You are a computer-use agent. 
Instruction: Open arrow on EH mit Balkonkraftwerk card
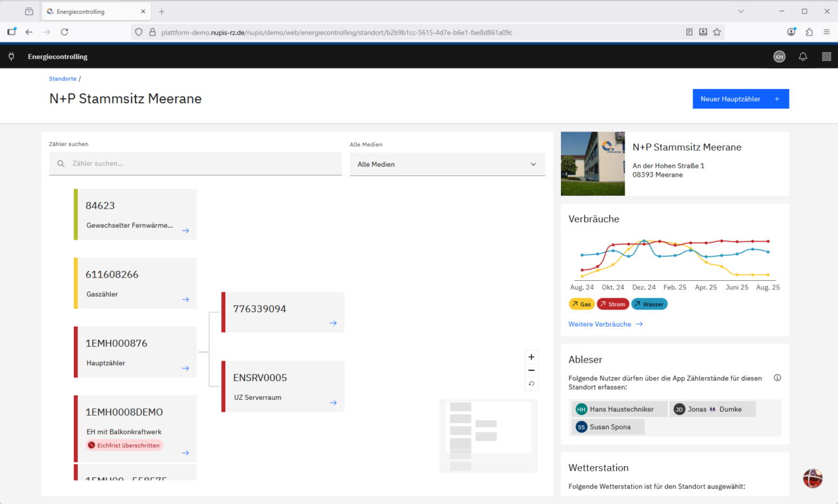(x=185, y=453)
